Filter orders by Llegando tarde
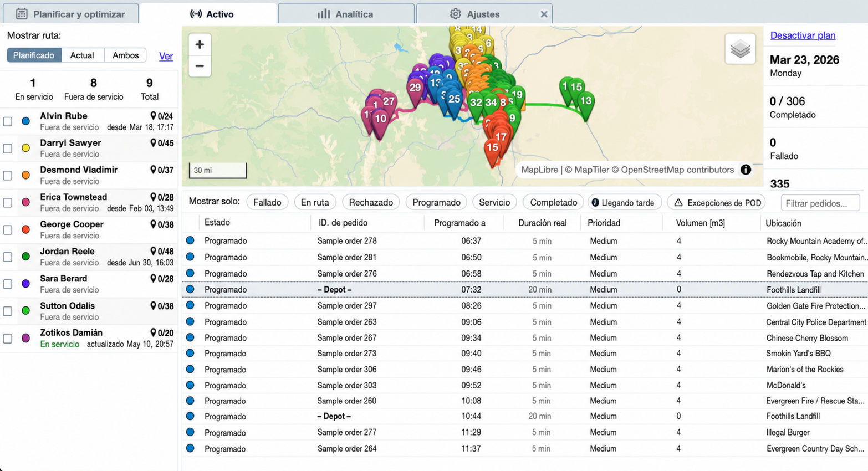868x471 pixels. 624,203
